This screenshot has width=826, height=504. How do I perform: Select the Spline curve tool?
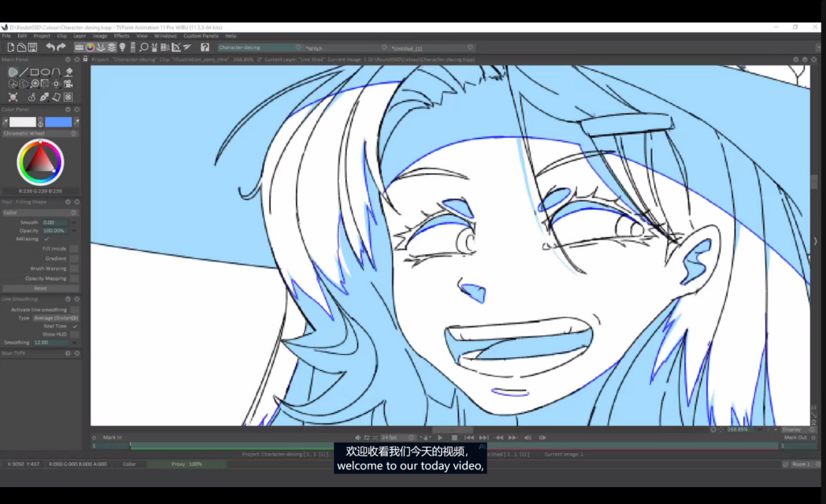point(56,72)
